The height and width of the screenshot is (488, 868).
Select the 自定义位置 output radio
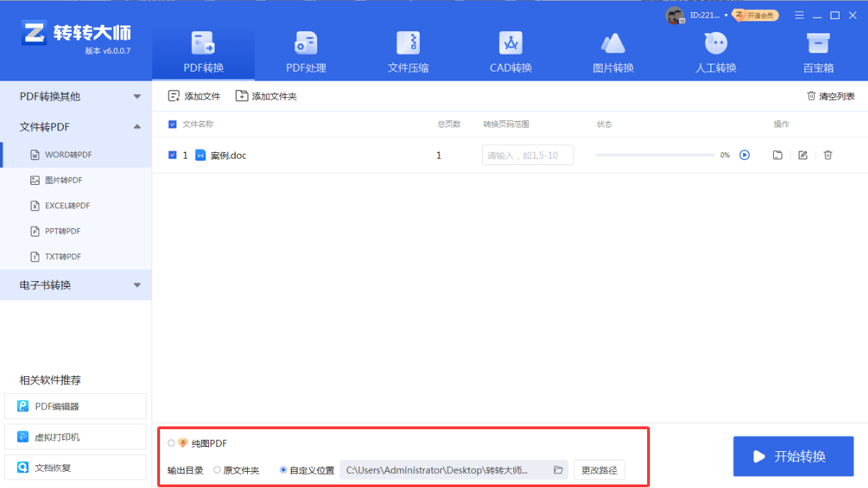[x=283, y=470]
